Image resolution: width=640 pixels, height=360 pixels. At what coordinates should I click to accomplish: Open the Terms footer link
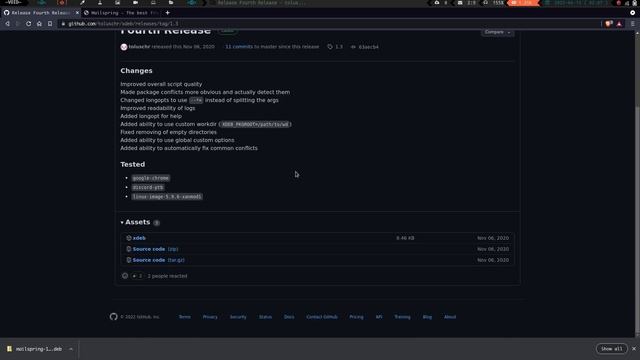coord(184,317)
